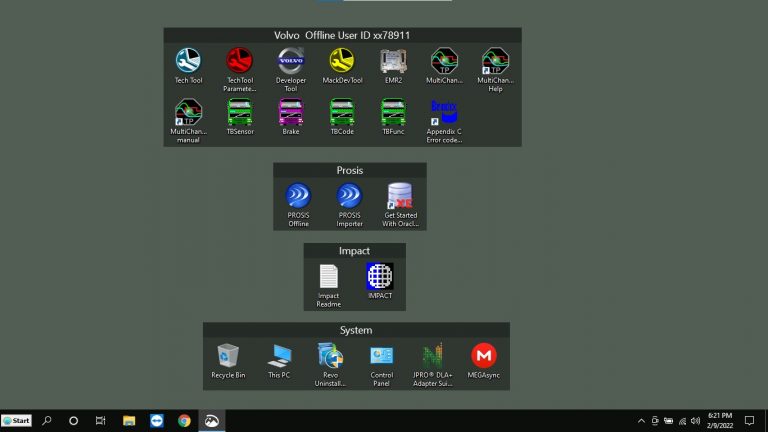The width and height of the screenshot is (768, 432).
Task: Open Appendix C Error code shortcut
Action: click(444, 111)
